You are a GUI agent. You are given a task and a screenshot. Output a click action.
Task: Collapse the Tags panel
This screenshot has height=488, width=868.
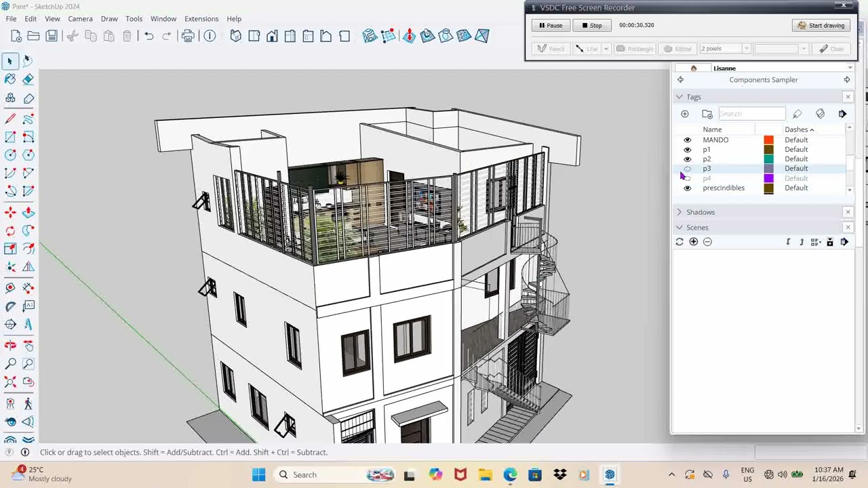679,97
